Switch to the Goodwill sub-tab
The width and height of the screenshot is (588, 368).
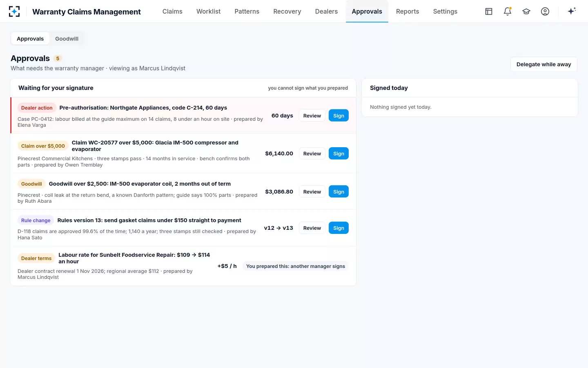(67, 39)
